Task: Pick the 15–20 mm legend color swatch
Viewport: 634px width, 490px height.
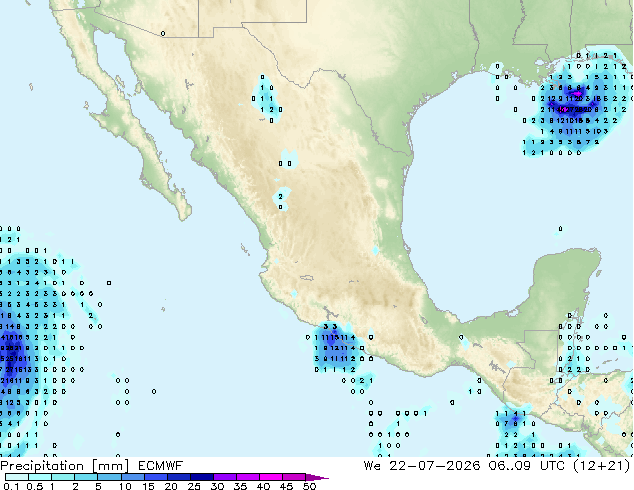Action: pyautogui.click(x=155, y=477)
